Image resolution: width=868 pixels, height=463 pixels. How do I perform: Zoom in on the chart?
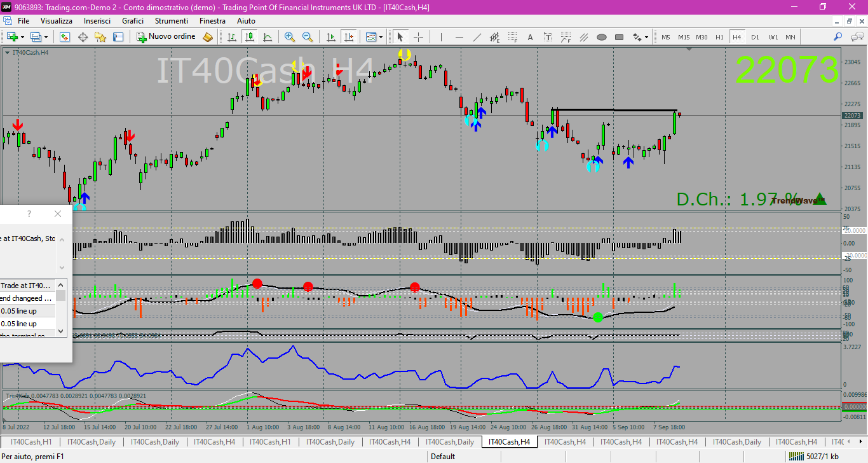(x=290, y=37)
